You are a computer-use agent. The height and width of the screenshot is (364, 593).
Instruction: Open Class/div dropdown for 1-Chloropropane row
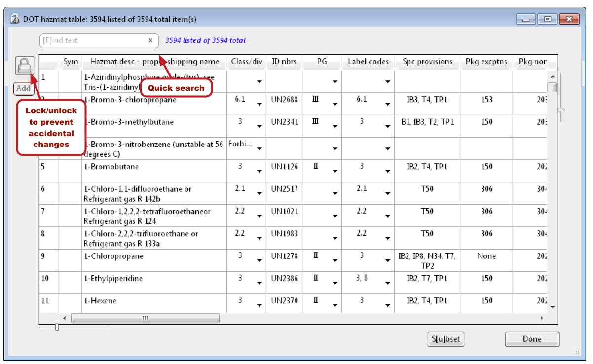tap(259, 260)
